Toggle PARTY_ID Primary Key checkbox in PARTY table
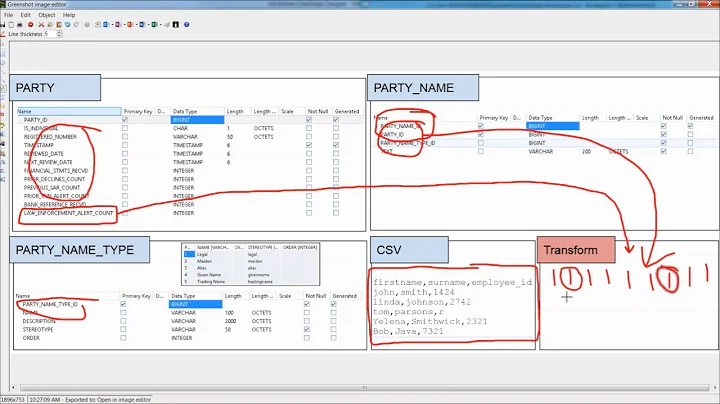This screenshot has width=720, height=404. click(125, 120)
